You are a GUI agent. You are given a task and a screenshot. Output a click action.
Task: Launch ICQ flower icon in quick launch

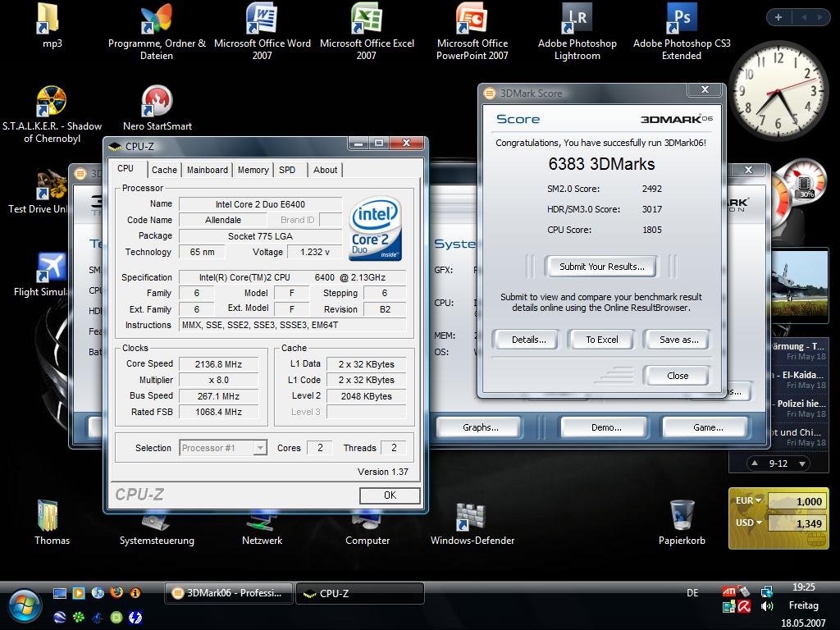click(x=79, y=617)
